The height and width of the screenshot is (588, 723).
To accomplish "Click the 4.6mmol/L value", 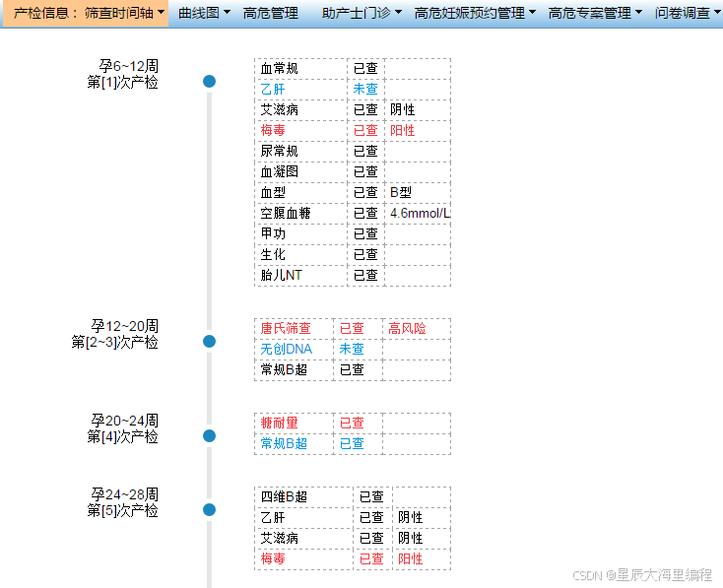I will tap(420, 213).
